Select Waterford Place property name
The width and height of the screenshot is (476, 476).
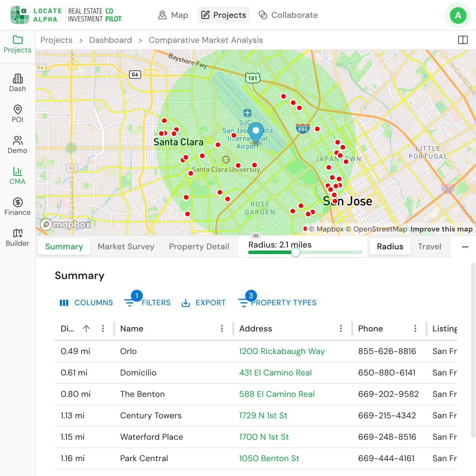(x=151, y=437)
